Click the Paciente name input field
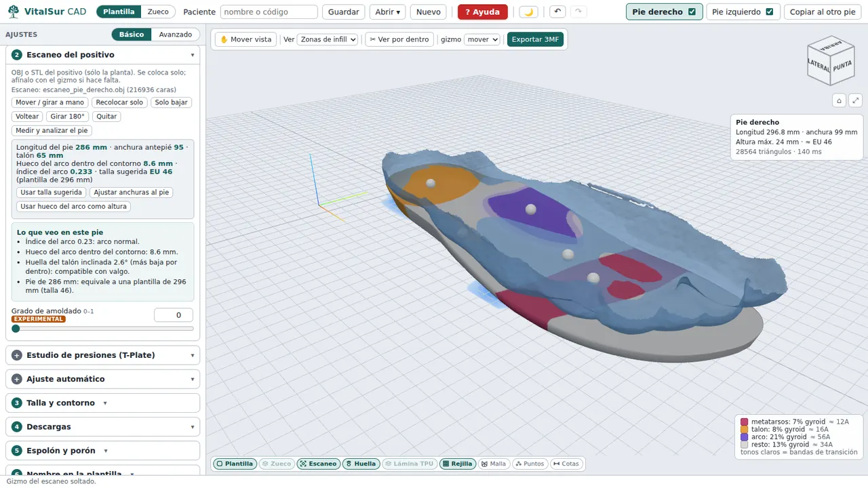The image size is (868, 488). tap(269, 12)
